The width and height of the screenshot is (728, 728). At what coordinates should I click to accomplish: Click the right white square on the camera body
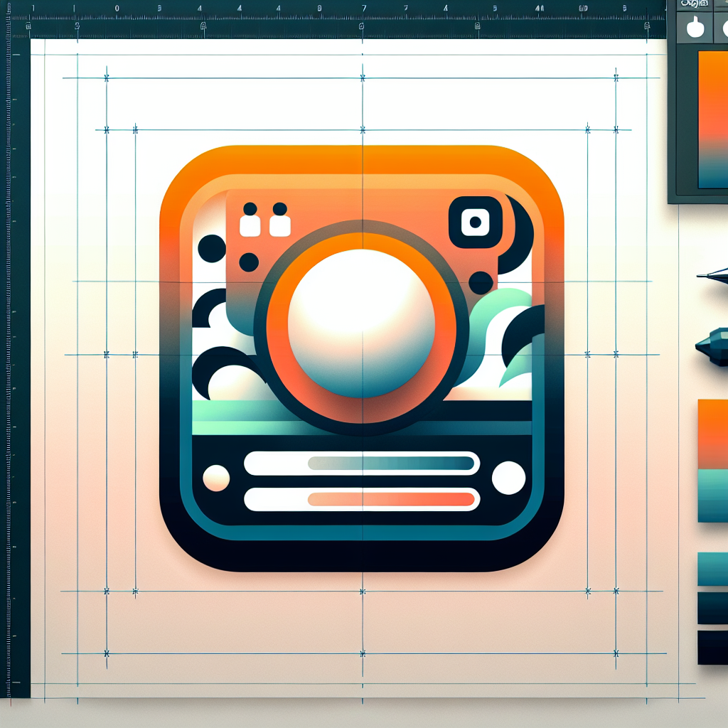coord(280,225)
